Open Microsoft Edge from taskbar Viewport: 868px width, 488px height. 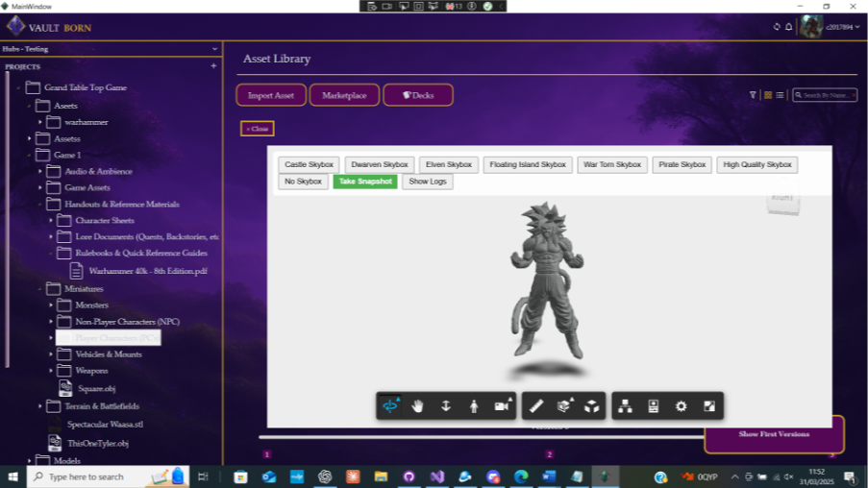[x=521, y=476]
